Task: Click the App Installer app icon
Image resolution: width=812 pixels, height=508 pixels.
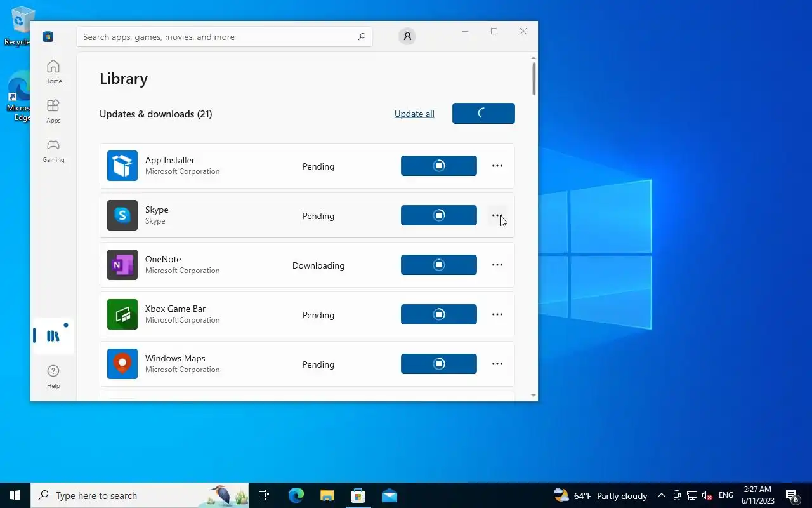Action: (x=122, y=166)
